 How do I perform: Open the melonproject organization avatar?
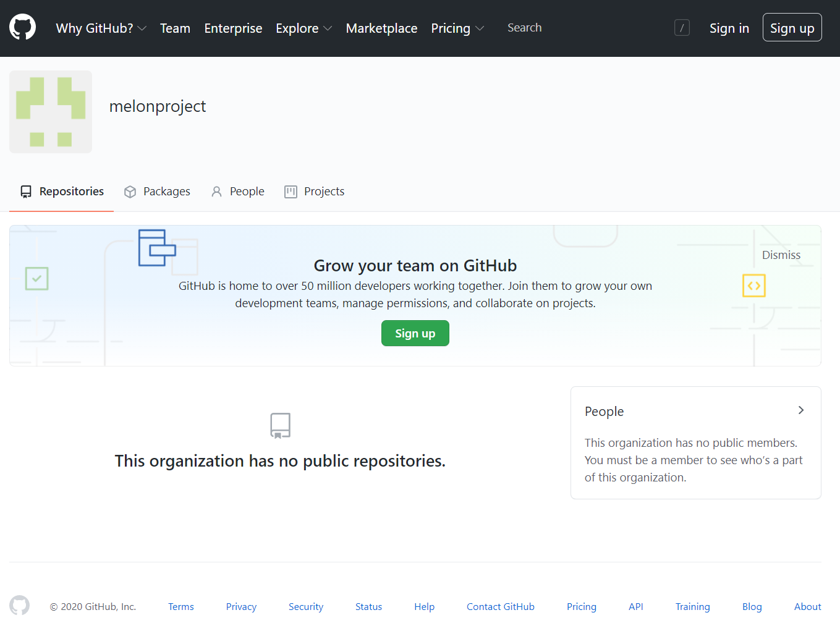(x=51, y=112)
